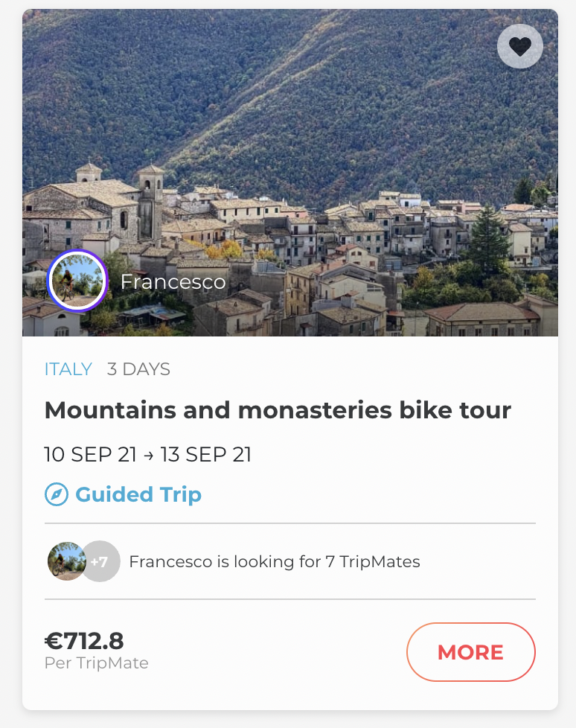Toggle the heart favorite icon
The width and height of the screenshot is (576, 728).
519,46
